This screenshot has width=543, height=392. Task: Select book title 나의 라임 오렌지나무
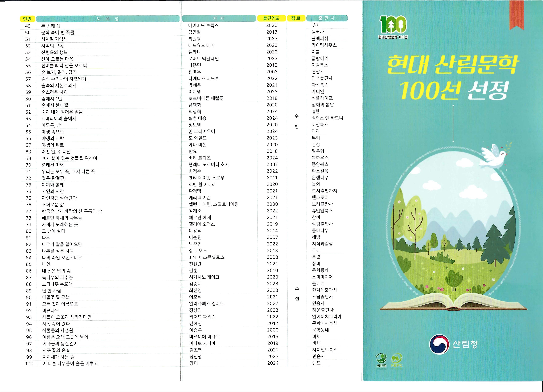pyautogui.click(x=62, y=258)
